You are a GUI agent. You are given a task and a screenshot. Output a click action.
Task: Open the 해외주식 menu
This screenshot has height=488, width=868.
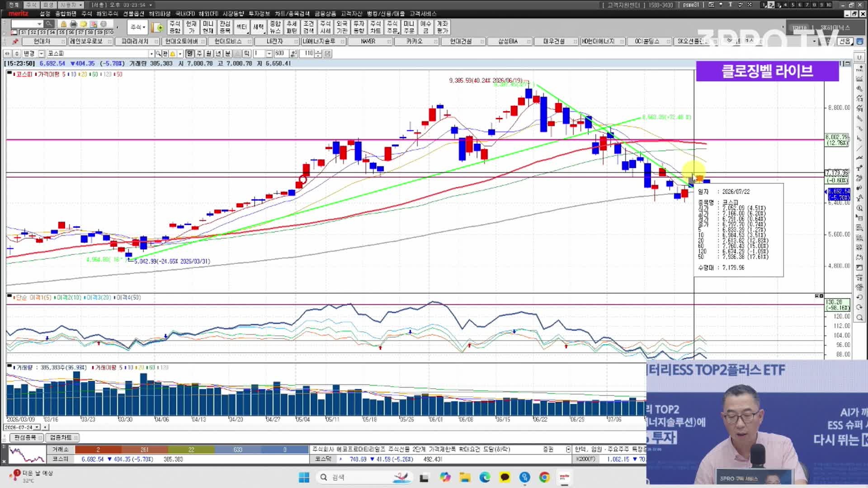pyautogui.click(x=107, y=14)
